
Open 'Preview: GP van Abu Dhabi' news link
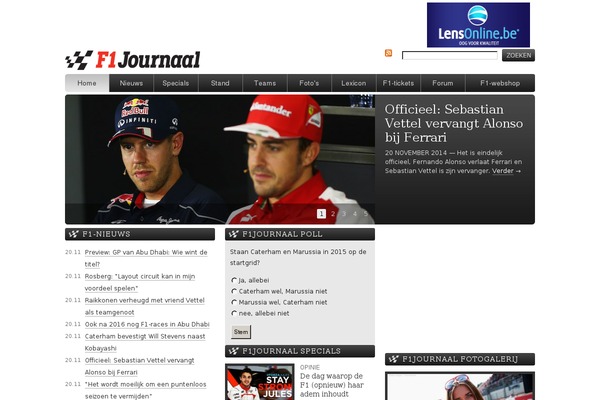[146, 258]
